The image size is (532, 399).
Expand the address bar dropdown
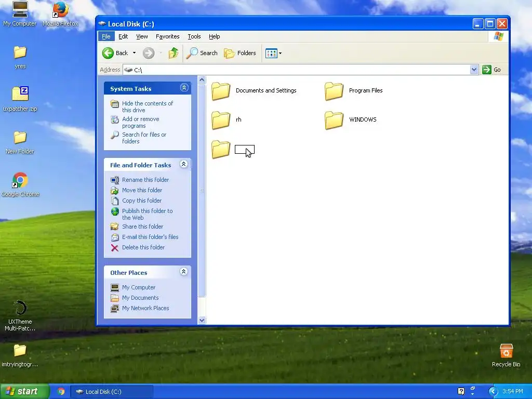click(474, 70)
